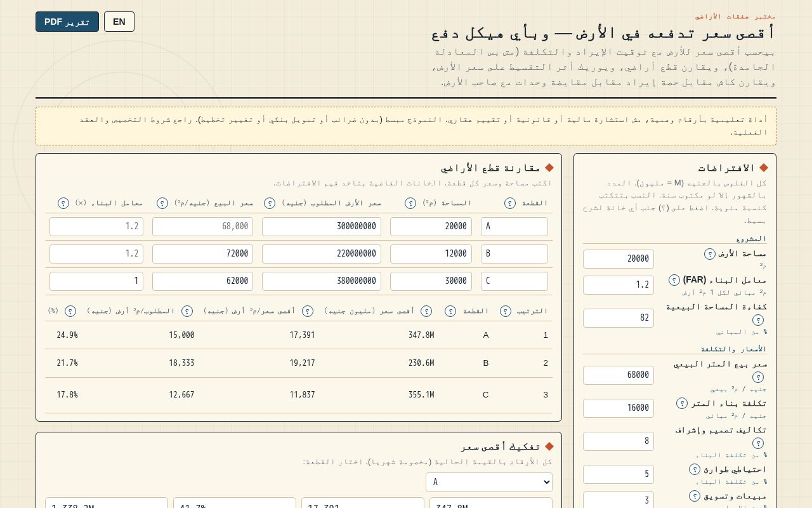Click help icon for تكلفة بناء المتر
The image size is (812, 508).
[x=682, y=403]
